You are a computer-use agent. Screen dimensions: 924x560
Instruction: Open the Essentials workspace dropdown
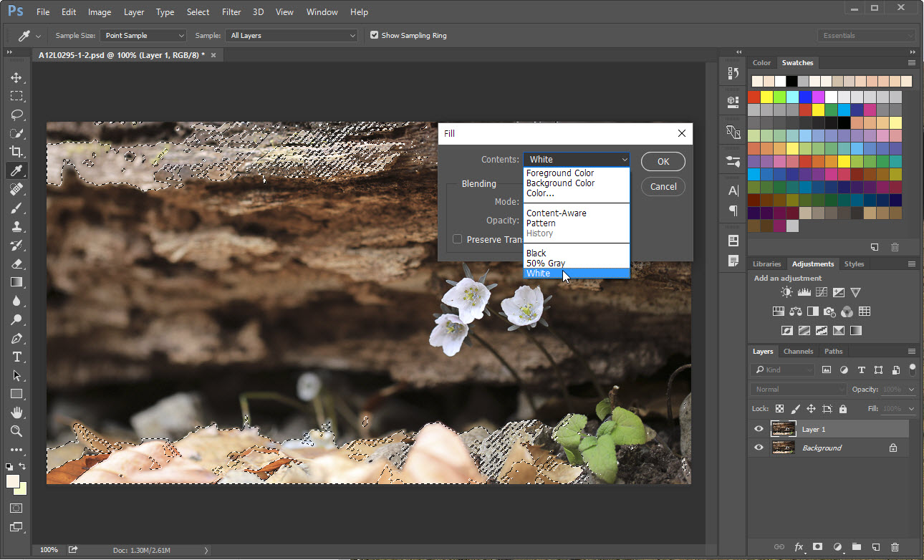pyautogui.click(x=867, y=35)
